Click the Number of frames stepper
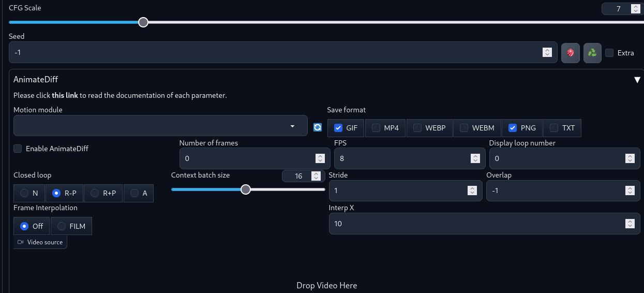Image resolution: width=644 pixels, height=293 pixels. pos(320,158)
